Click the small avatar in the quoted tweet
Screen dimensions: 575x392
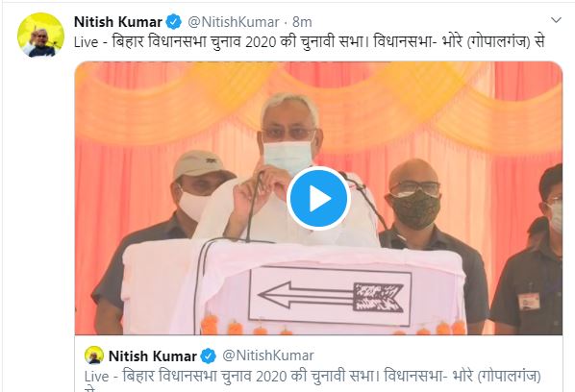94,355
